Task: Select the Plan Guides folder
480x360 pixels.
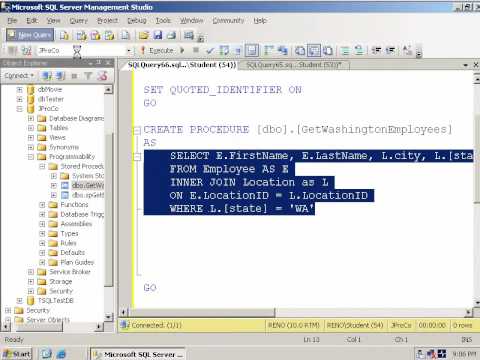Action: (x=77, y=262)
